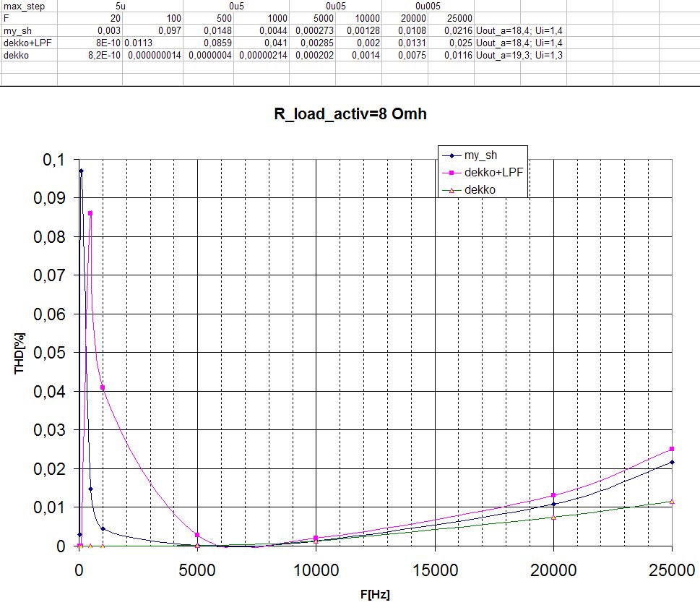The height and width of the screenshot is (605, 700).
Task: Select cell with value 0,0148
Action: (x=209, y=30)
